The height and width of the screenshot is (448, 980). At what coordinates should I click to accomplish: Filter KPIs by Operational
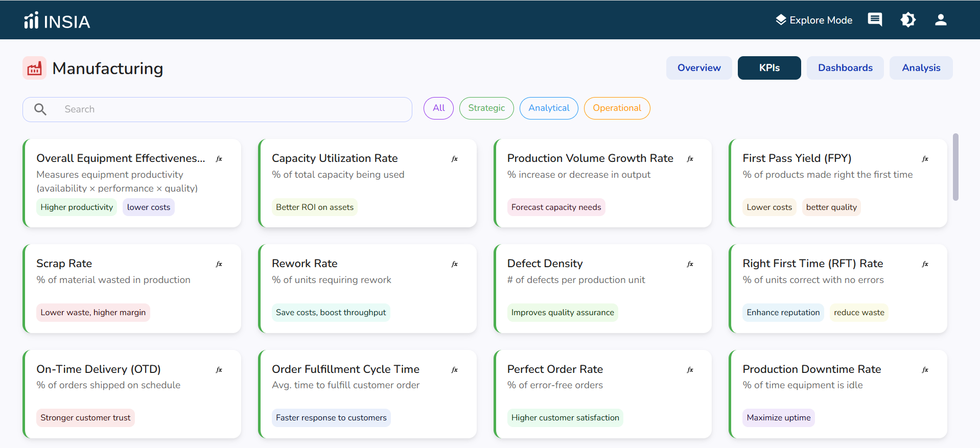coord(617,108)
